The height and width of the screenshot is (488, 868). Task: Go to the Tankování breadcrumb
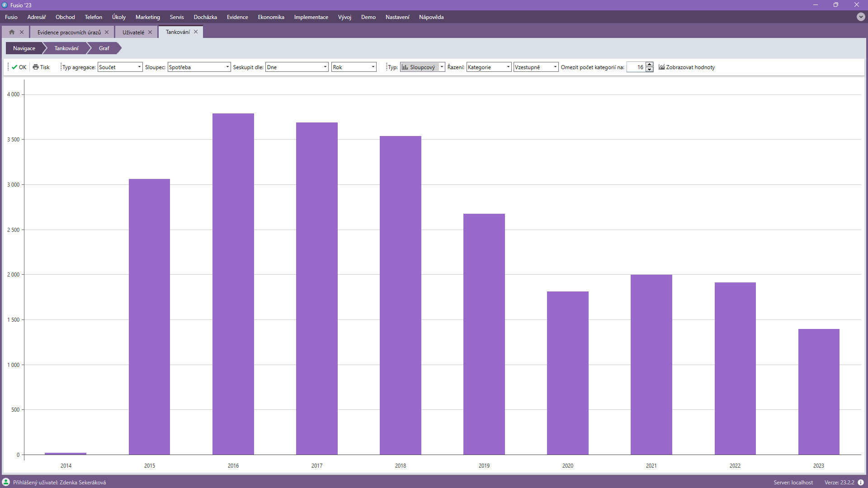pyautogui.click(x=66, y=48)
